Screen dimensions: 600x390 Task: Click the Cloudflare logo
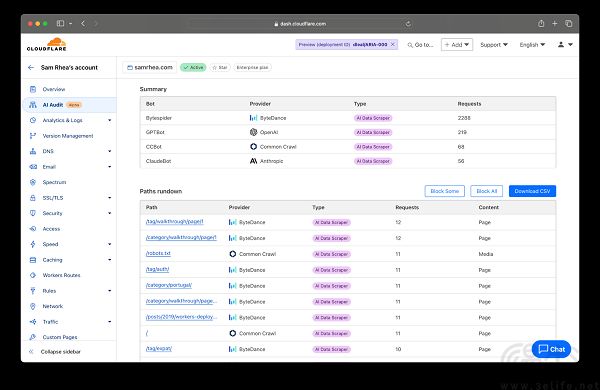46,44
